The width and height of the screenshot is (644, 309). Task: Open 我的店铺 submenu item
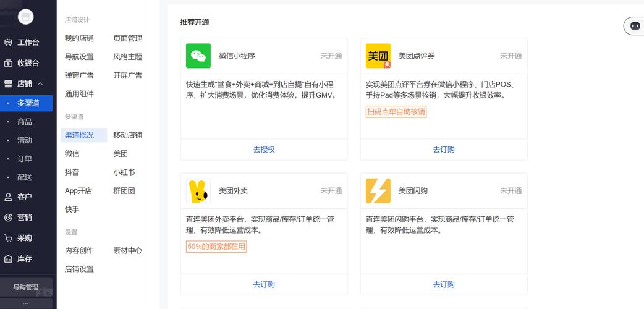79,38
